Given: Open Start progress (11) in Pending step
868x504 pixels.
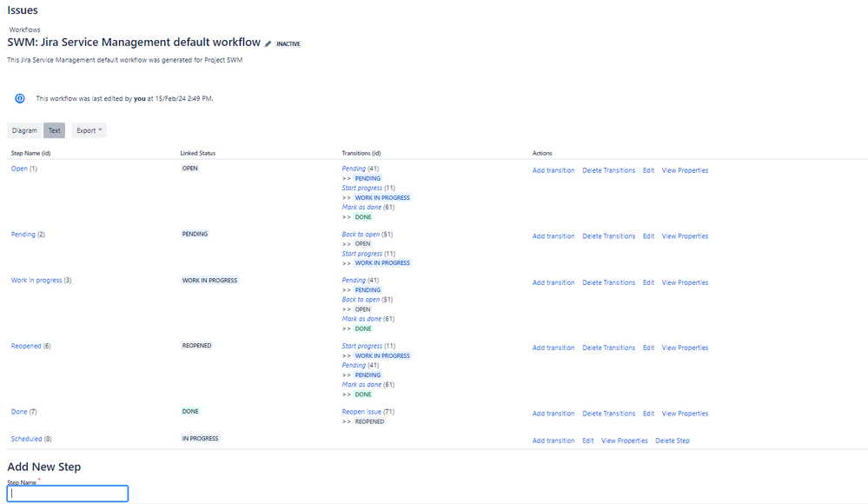Looking at the screenshot, I should 362,254.
